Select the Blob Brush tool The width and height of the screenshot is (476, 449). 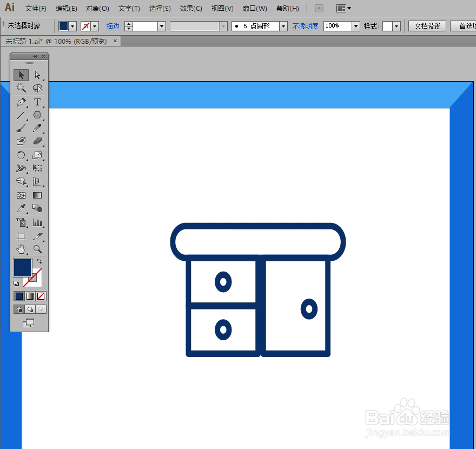click(21, 141)
